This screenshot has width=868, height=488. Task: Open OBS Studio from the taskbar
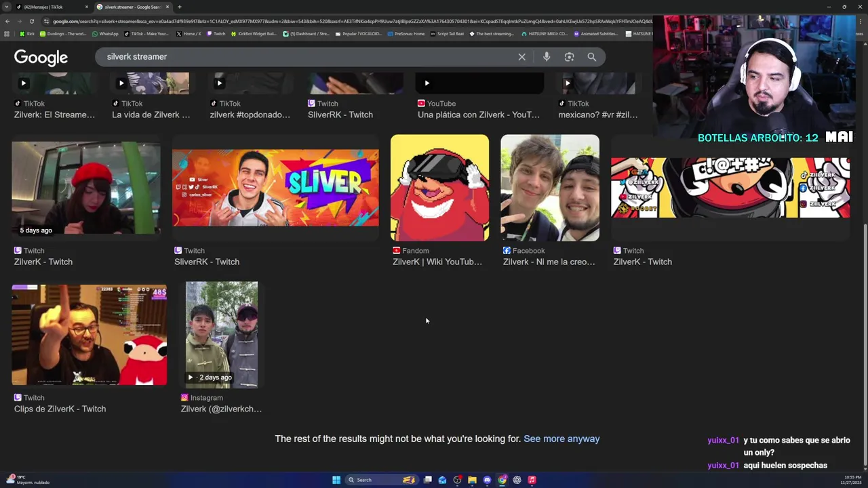(457, 480)
